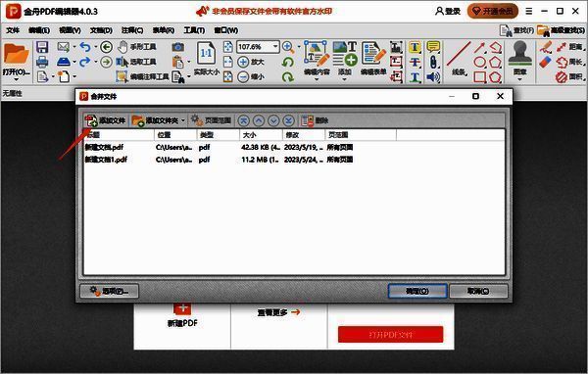Select the 新建文档1.pdf row

[294, 160]
